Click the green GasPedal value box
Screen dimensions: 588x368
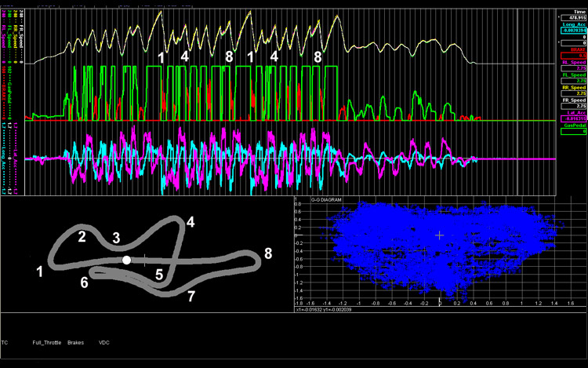(571, 131)
